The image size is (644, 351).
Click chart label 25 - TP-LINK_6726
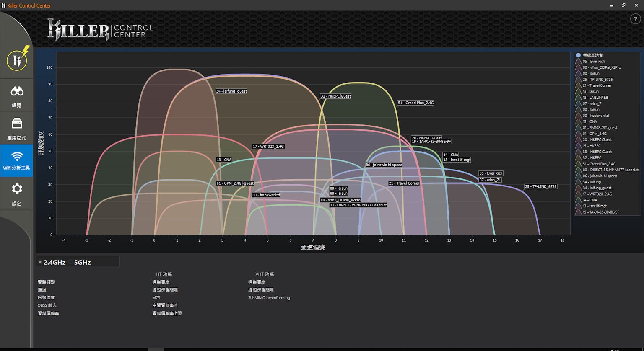click(541, 186)
